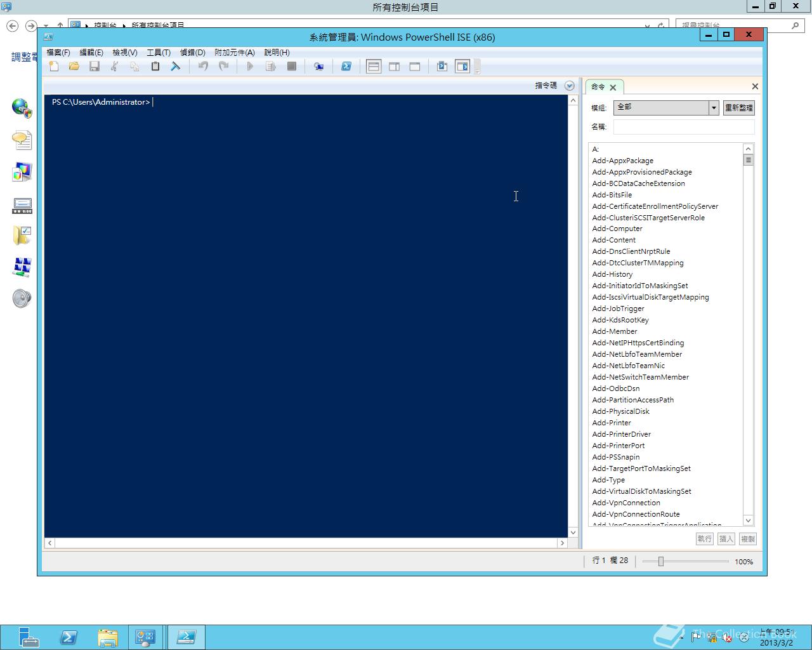Click in the PowerShell console prompt area
Screen dimensions: 812x650
(306, 316)
